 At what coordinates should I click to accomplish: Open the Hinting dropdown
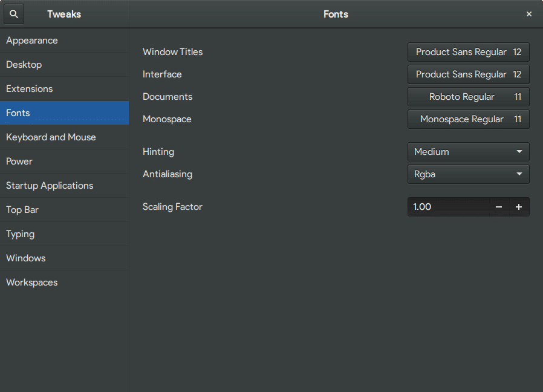tap(469, 152)
